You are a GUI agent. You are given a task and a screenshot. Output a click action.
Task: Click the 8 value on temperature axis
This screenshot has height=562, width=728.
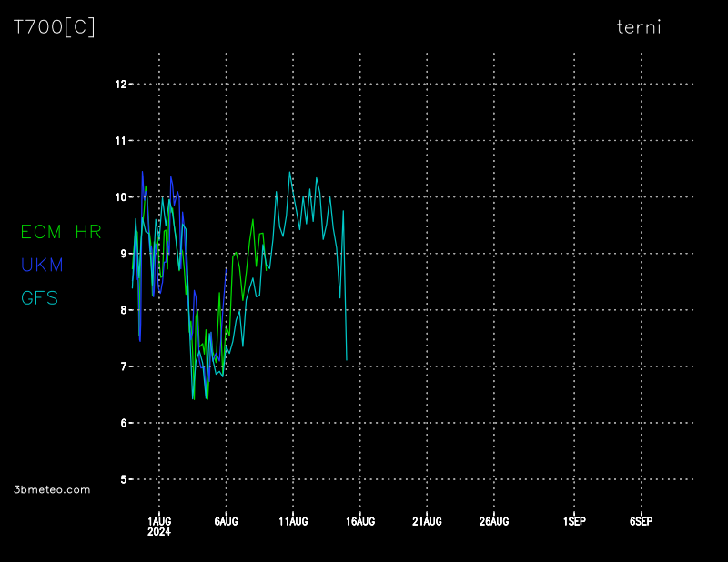coord(123,310)
